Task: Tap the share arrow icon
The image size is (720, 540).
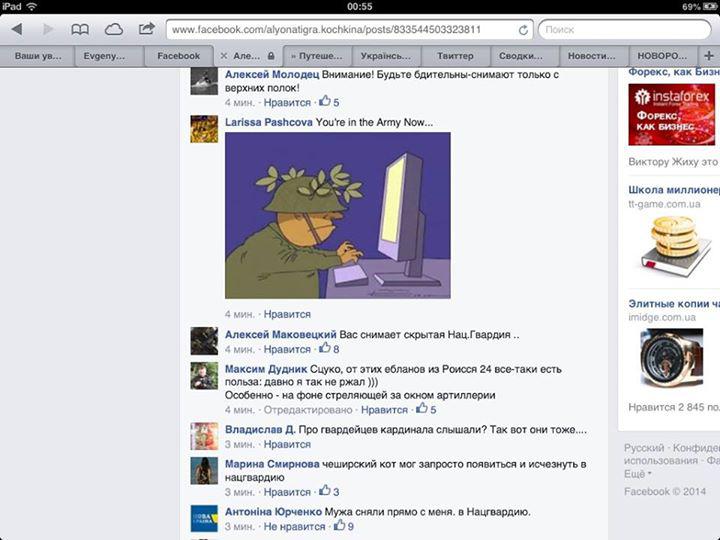Action: click(146, 29)
